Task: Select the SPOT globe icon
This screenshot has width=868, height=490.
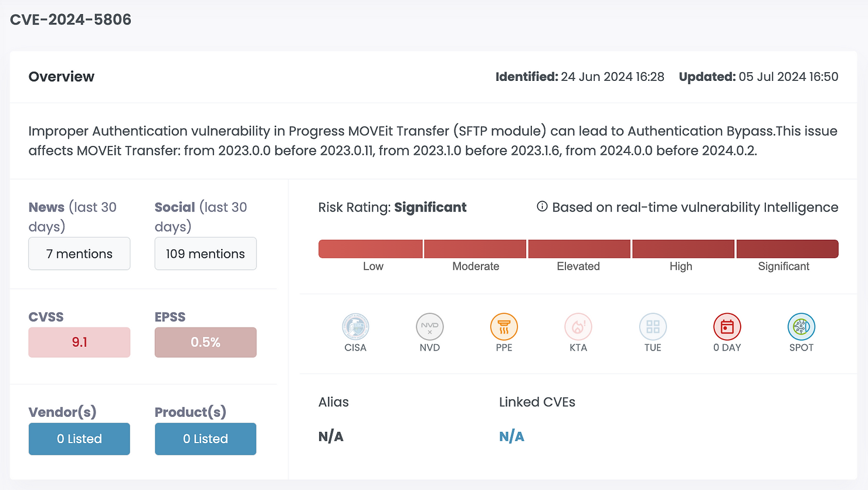Action: (x=801, y=327)
